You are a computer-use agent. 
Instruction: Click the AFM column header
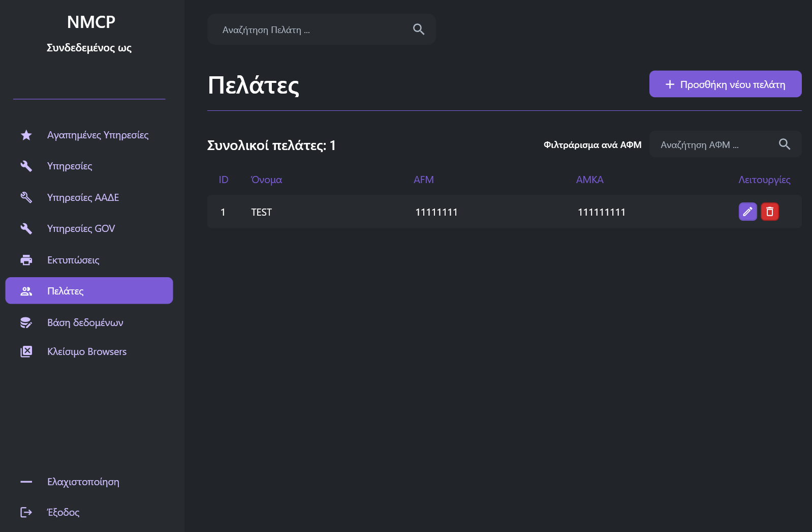click(423, 180)
